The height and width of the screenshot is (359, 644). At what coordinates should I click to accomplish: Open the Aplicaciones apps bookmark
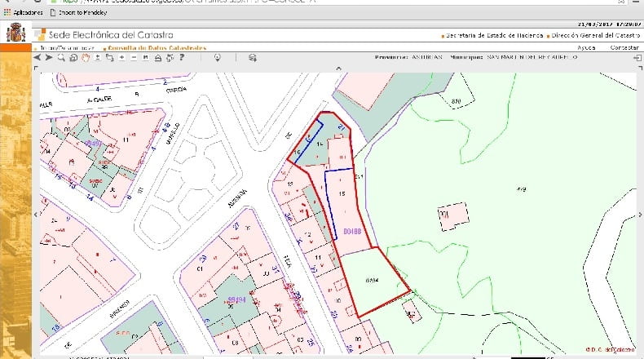[23, 12]
